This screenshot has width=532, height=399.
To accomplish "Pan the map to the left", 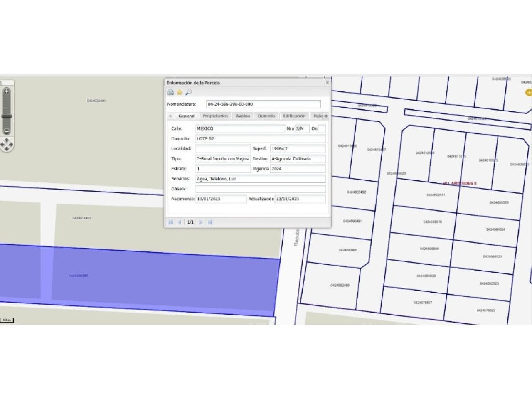I will [2, 145].
